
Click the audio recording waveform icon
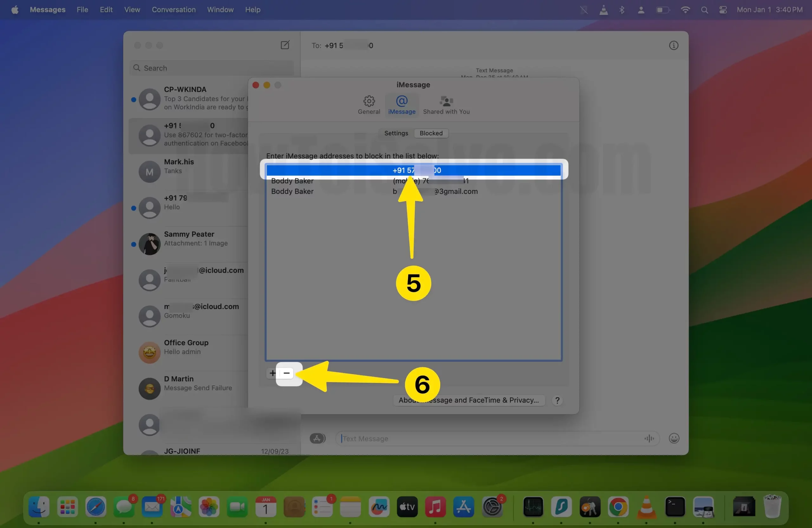[x=649, y=438]
